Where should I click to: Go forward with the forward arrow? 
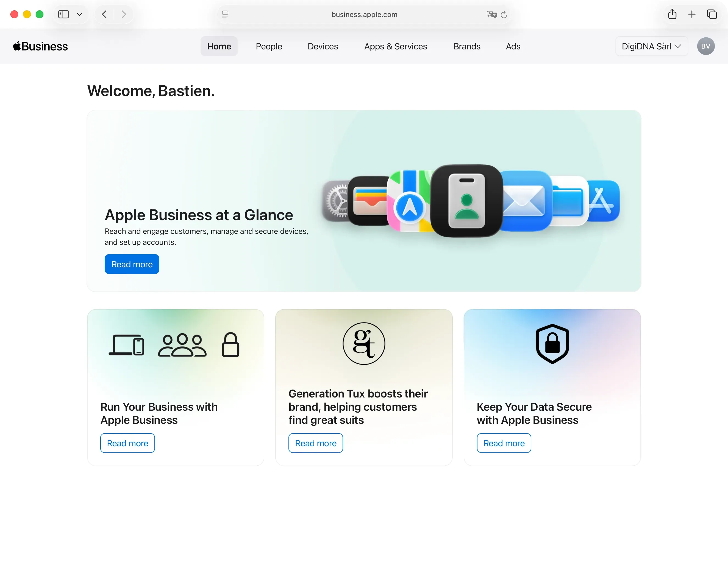pyautogui.click(x=124, y=14)
